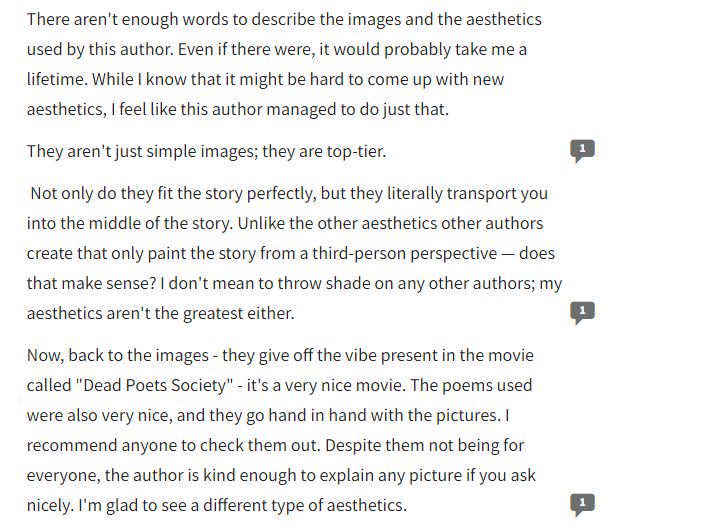Click the paragraph beginning 'Now, back to the images'
This screenshot has height=528, width=714.
[x=281, y=430]
